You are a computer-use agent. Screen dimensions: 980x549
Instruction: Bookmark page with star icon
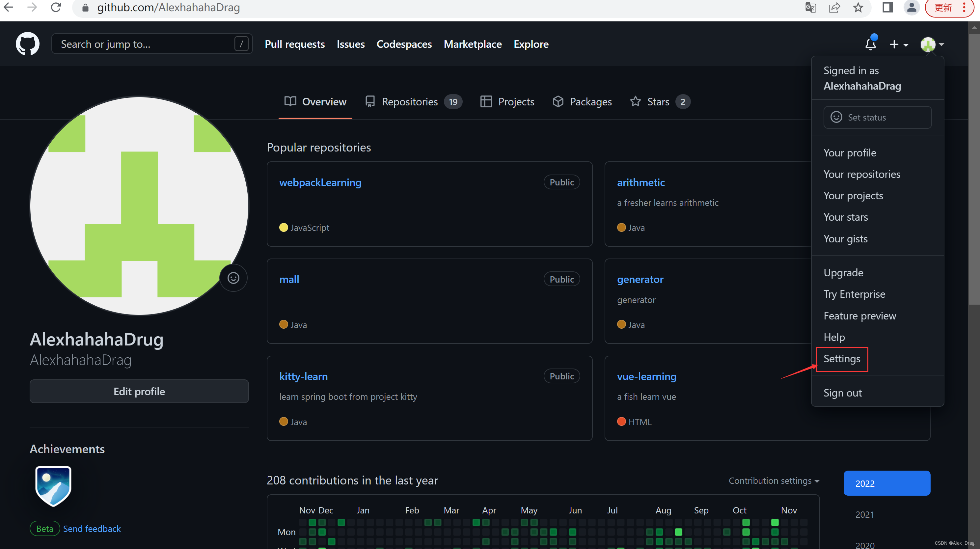click(x=858, y=8)
